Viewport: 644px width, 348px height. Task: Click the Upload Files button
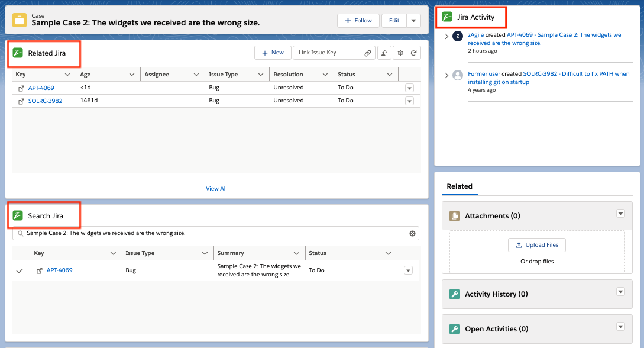pyautogui.click(x=536, y=245)
